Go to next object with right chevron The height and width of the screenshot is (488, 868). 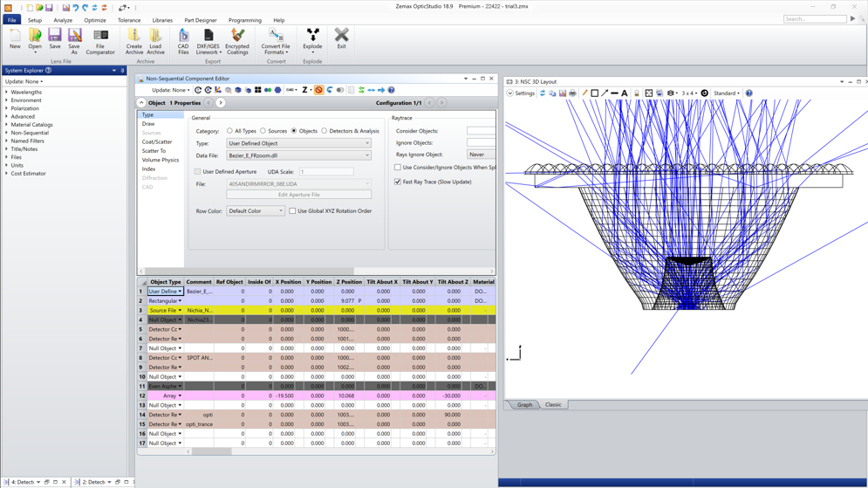click(x=221, y=103)
